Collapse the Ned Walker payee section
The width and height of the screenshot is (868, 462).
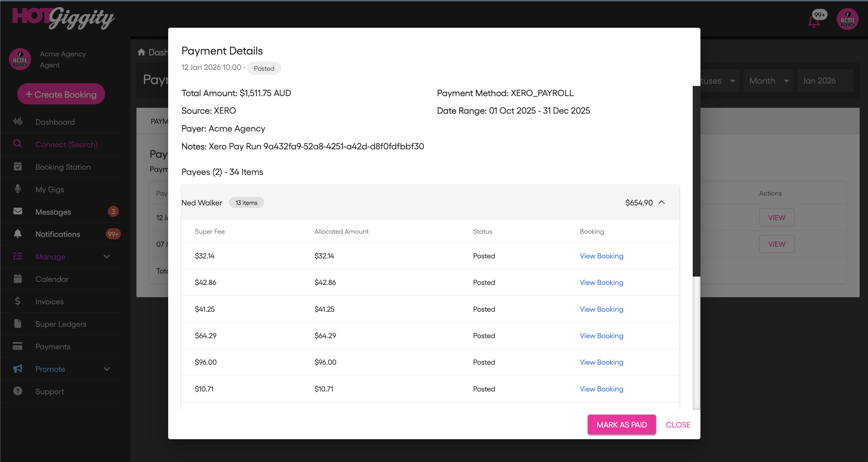661,203
